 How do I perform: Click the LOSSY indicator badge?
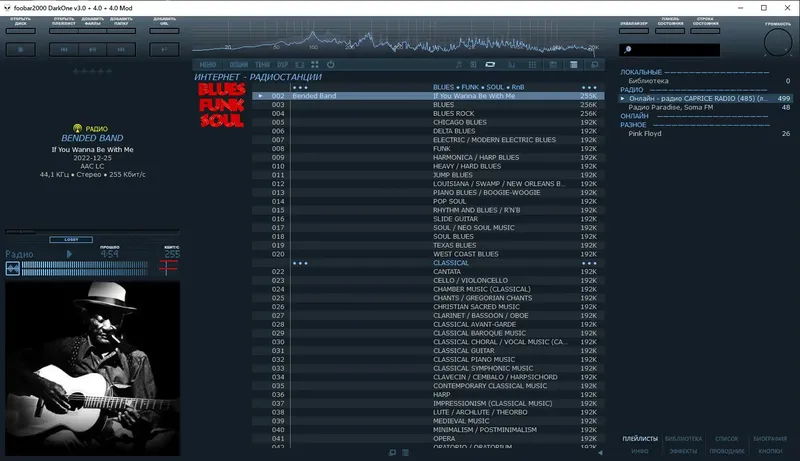[x=71, y=240]
